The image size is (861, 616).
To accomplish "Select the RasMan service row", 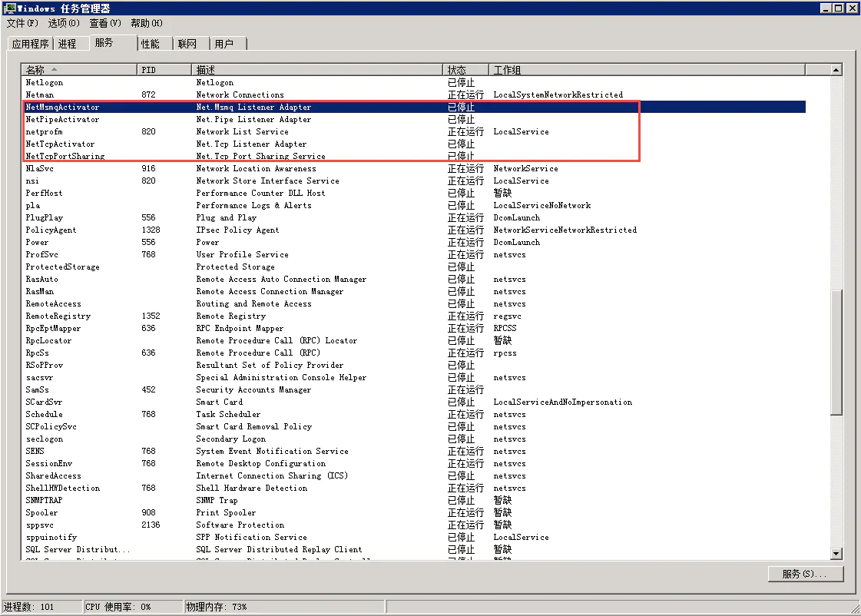I will tap(413, 292).
